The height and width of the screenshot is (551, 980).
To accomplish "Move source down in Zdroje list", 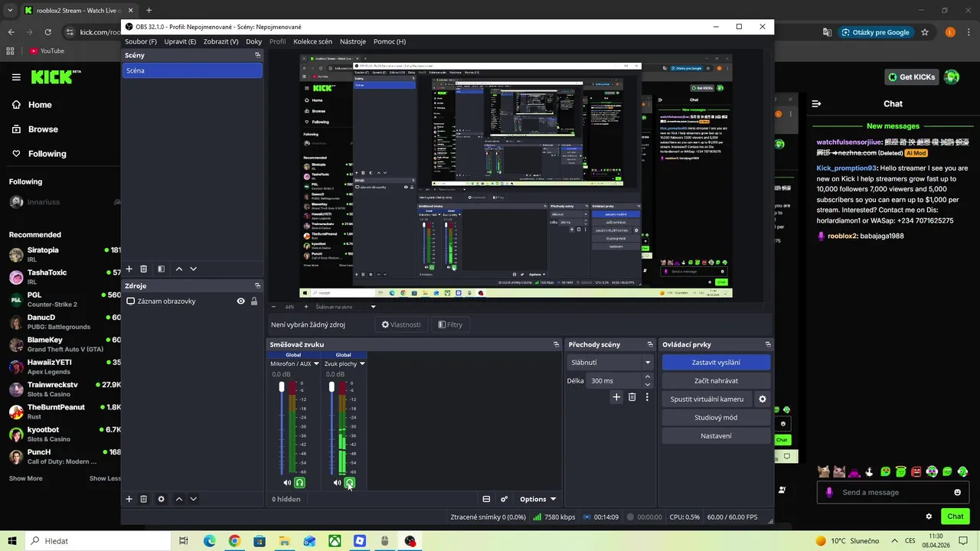I will (x=193, y=499).
